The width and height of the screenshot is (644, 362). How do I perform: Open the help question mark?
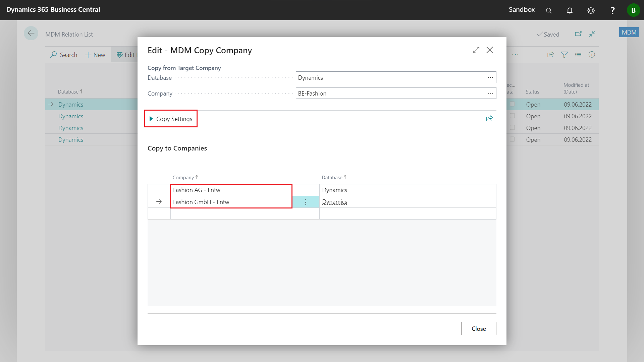[612, 10]
